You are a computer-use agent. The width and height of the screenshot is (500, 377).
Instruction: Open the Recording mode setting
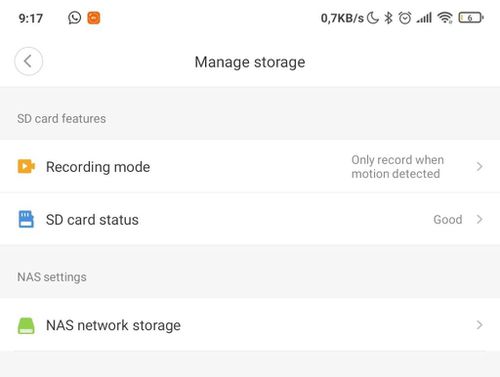click(250, 166)
